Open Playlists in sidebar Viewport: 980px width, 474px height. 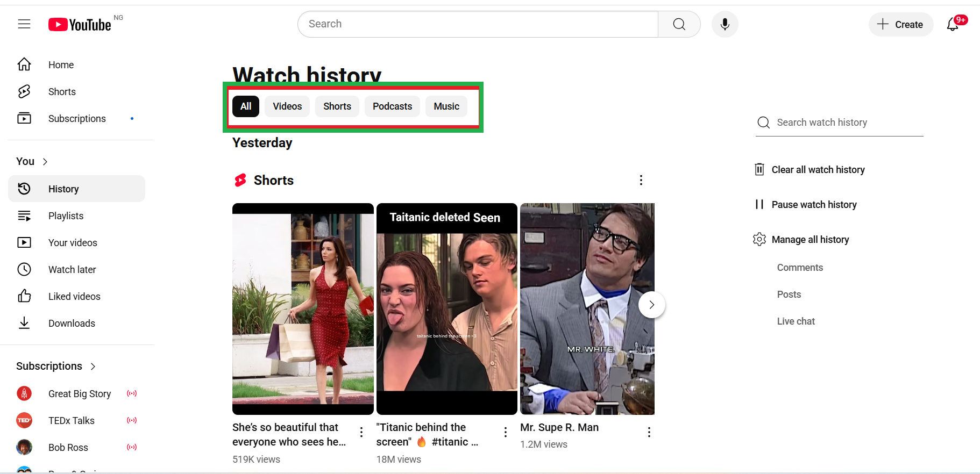(76, 216)
